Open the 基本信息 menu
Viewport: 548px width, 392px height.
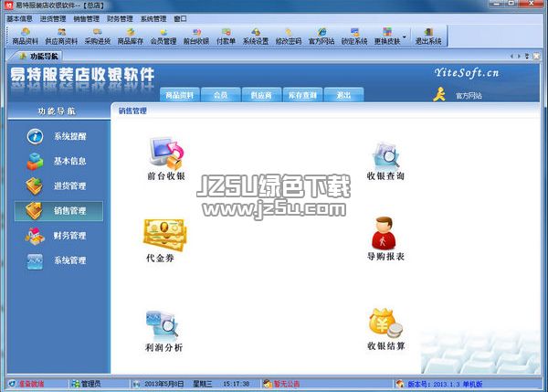[19, 19]
